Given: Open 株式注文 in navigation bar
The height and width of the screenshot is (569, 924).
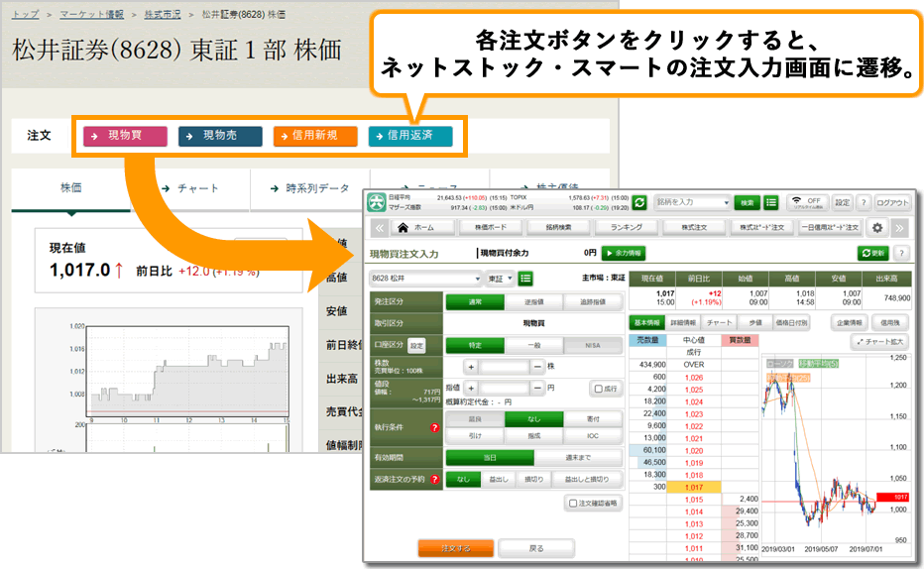Looking at the screenshot, I should [x=694, y=227].
